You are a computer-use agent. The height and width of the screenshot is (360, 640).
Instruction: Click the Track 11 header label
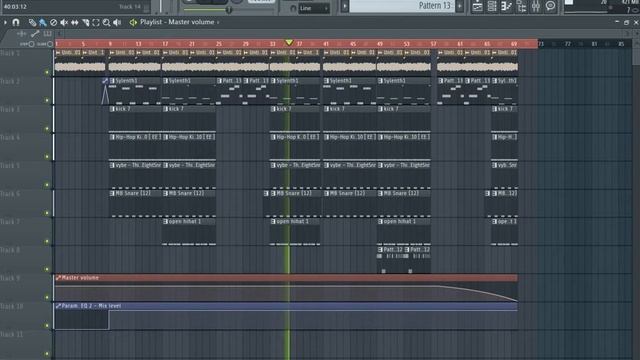12,335
